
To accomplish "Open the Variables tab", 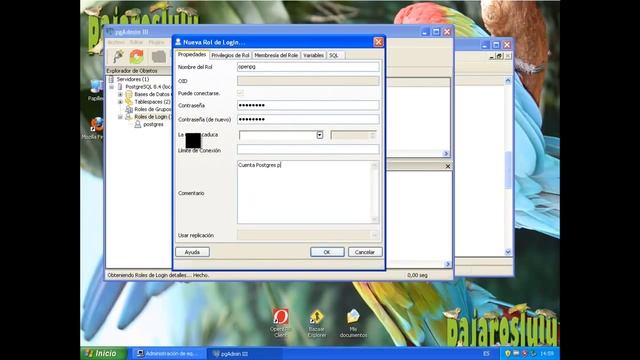I will [x=313, y=55].
